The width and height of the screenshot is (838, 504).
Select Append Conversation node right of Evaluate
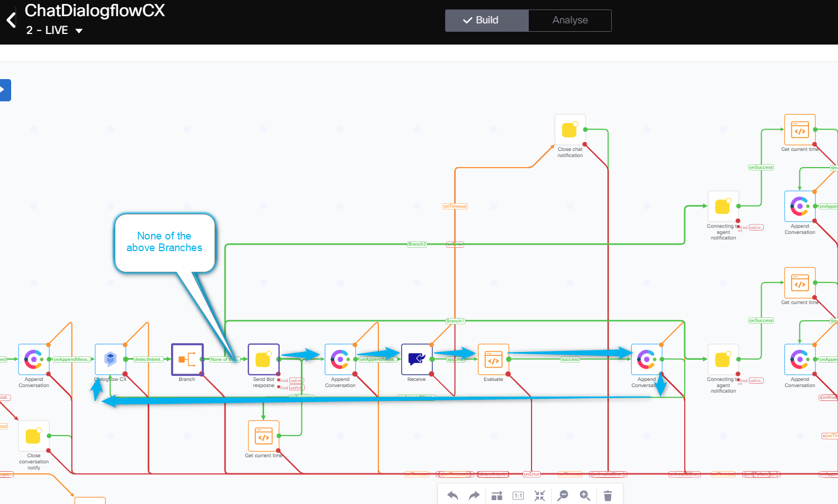pyautogui.click(x=647, y=359)
